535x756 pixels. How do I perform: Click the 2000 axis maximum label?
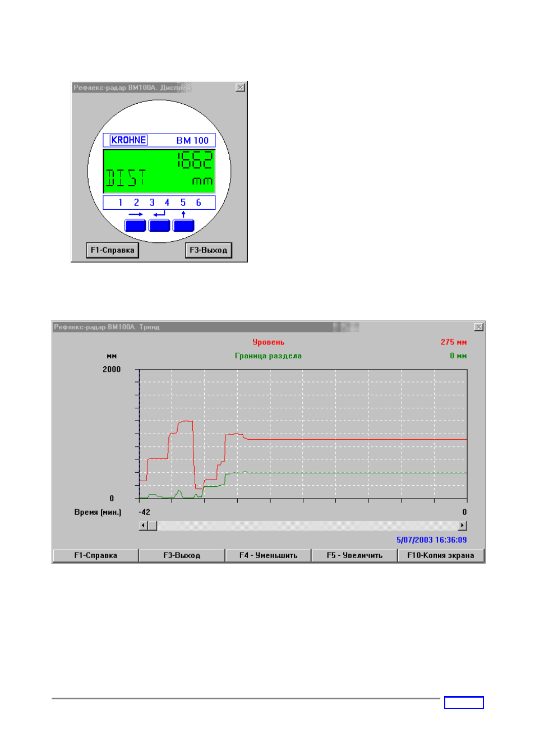tap(112, 369)
